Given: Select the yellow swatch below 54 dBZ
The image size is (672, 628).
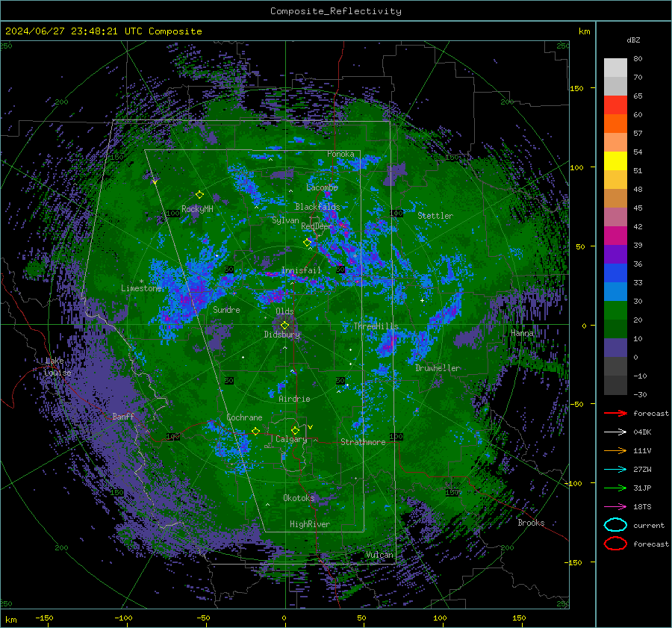Looking at the screenshot, I should click(615, 161).
